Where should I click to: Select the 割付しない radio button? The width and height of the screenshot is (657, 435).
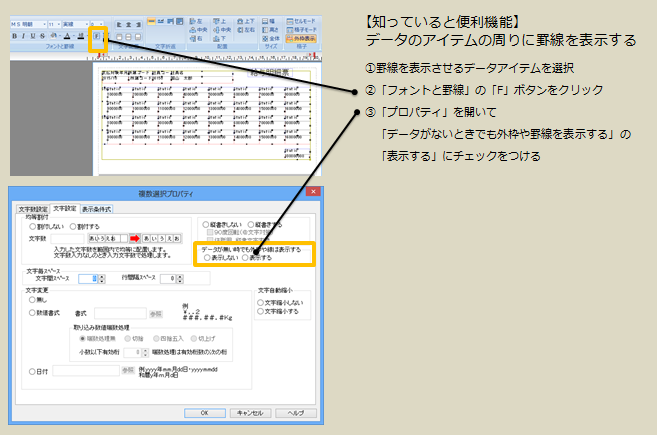click(x=32, y=226)
